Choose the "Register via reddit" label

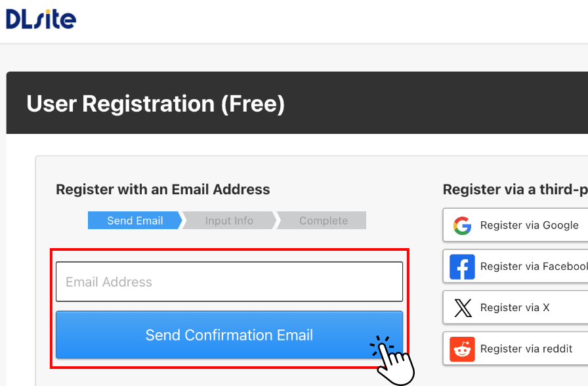(x=526, y=349)
